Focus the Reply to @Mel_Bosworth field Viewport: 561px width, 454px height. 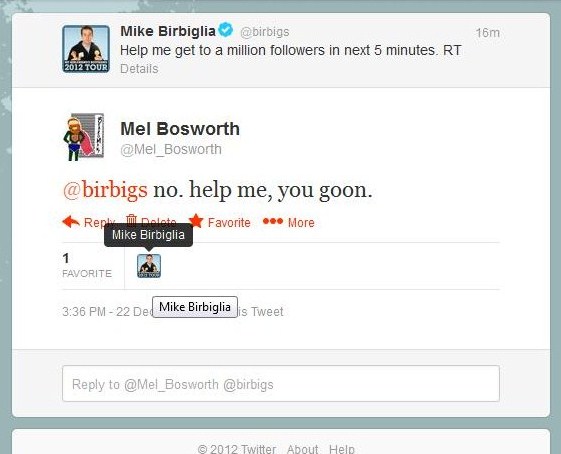(x=281, y=384)
